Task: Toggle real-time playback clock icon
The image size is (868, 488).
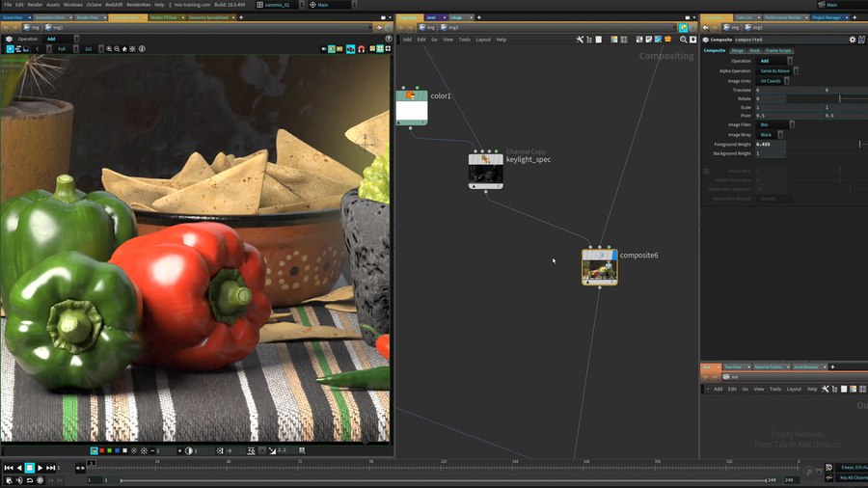Action: (40, 480)
